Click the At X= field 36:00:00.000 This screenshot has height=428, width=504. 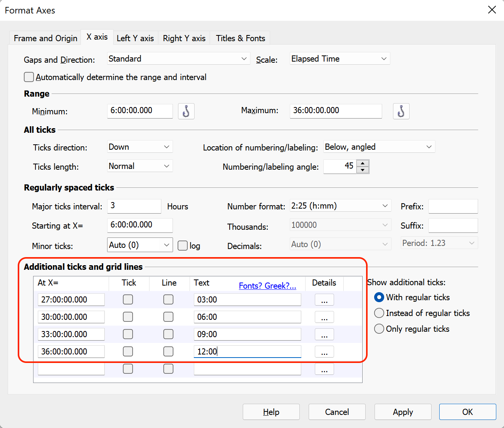point(71,351)
